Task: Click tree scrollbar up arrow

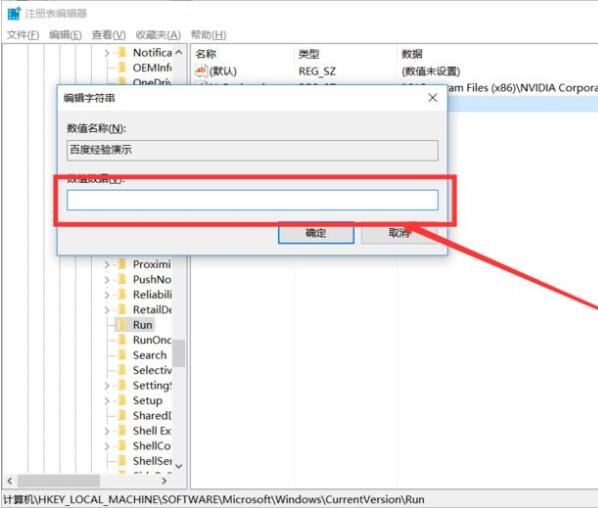Action: pyautogui.click(x=178, y=52)
